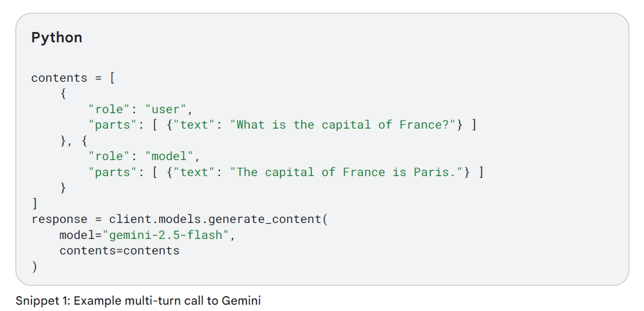644x311 pixels.
Task: Click the "role" key in the user message
Action: (109, 109)
